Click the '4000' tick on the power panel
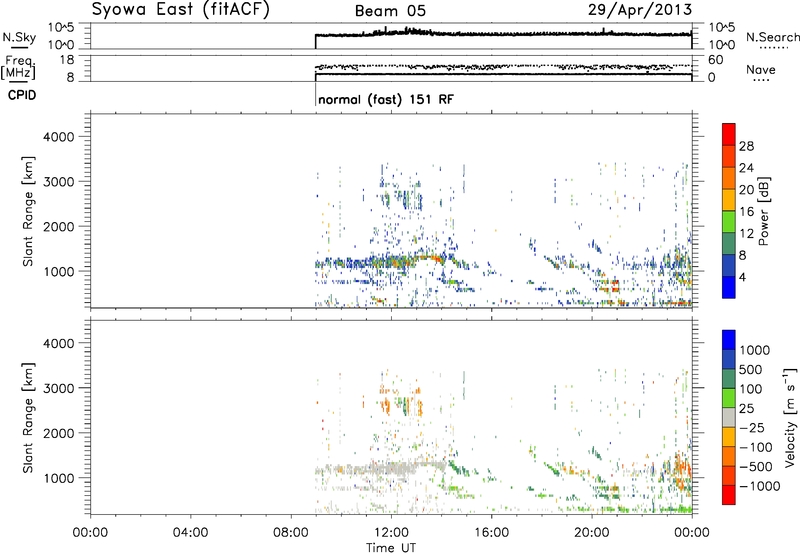 tap(59, 137)
